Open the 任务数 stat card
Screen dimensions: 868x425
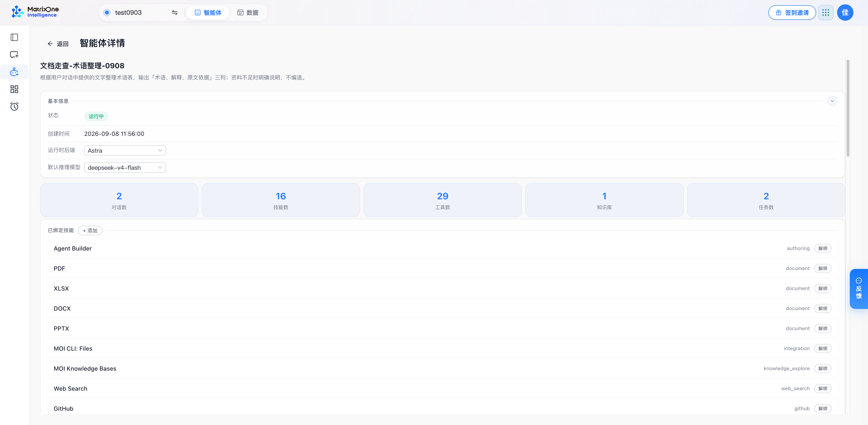[766, 200]
